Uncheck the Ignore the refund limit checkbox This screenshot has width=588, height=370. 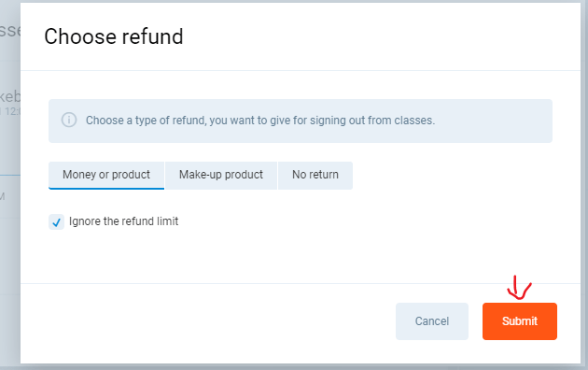point(56,221)
